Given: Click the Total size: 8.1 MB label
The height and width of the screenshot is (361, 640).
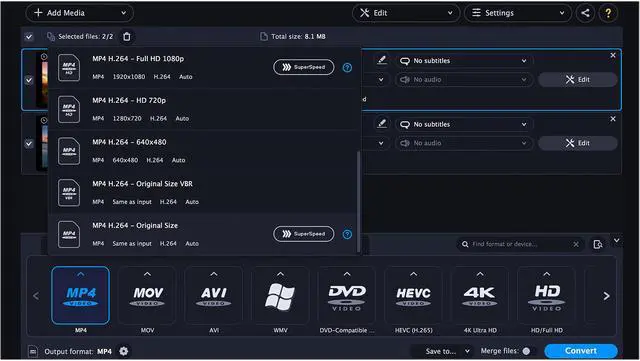Looking at the screenshot, I should 298,36.
